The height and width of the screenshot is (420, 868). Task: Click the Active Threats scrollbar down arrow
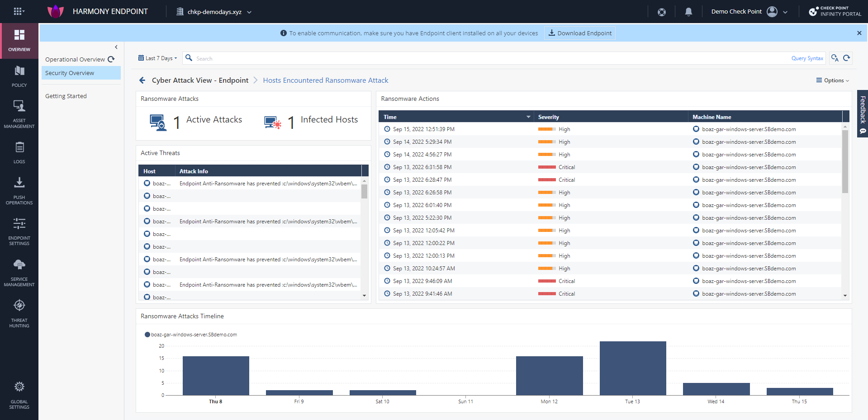point(364,296)
